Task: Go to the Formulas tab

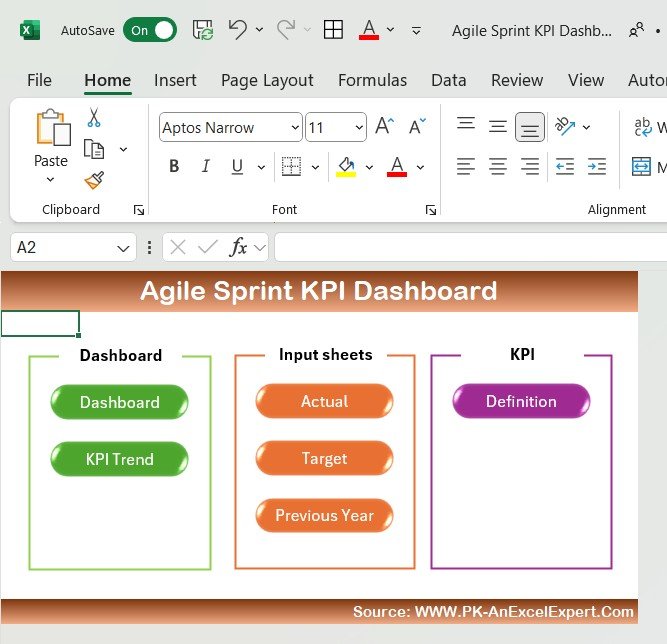Action: coord(373,80)
